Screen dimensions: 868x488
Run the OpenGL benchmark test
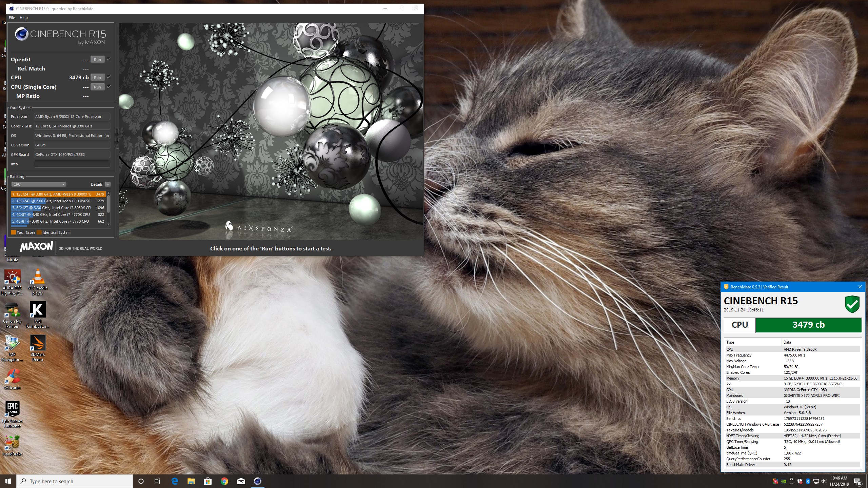[97, 60]
